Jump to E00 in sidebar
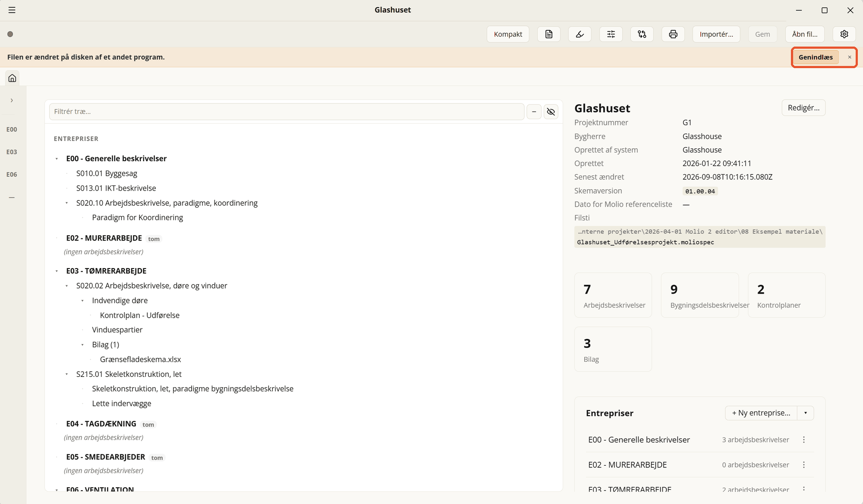The width and height of the screenshot is (863, 504). (12, 129)
